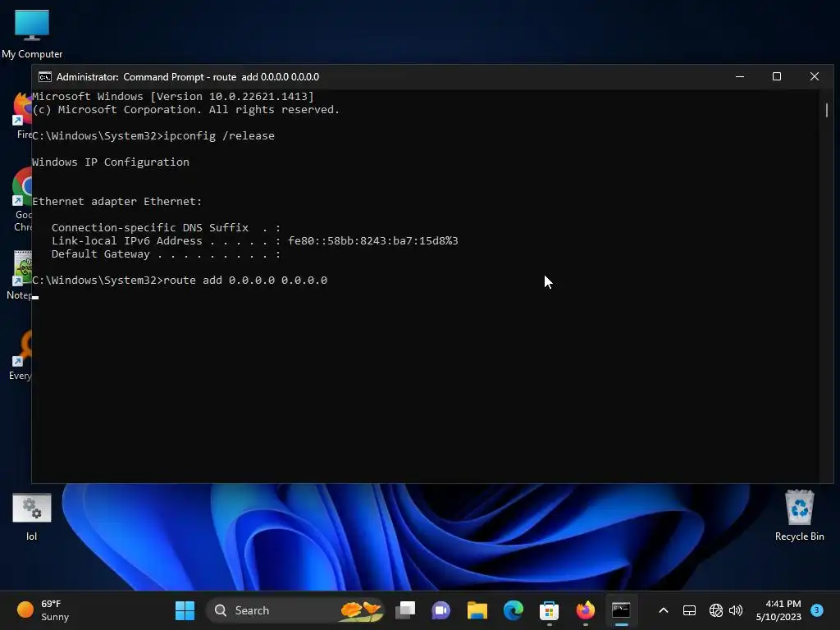Click the 'Windows IP Configuration' text
This screenshot has height=630, width=840.
pos(111,162)
